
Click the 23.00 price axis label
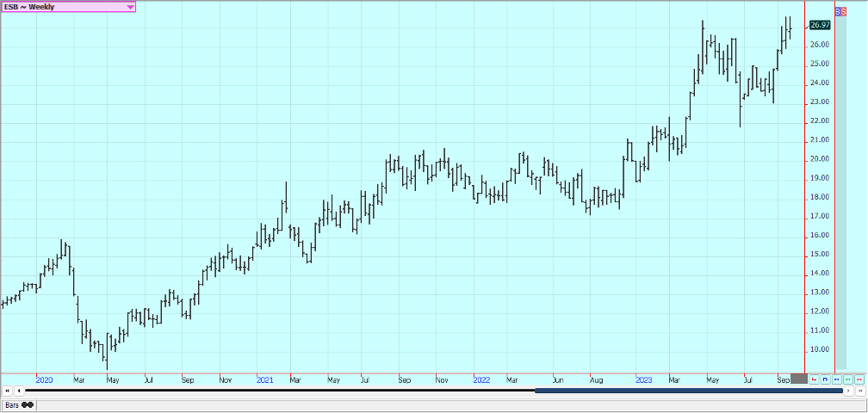[821, 102]
